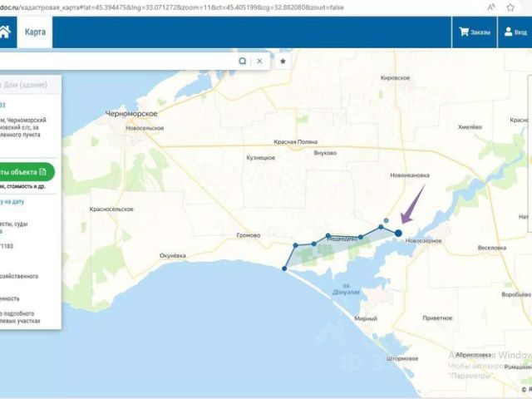The height and width of the screenshot is (399, 532).
Task: Click the Кировское map label
Action: point(395,78)
